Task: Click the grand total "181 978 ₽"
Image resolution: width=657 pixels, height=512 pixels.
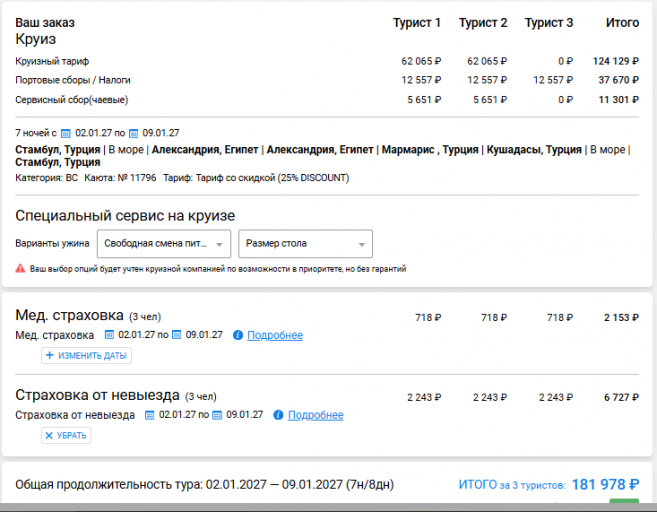Action: point(605,484)
